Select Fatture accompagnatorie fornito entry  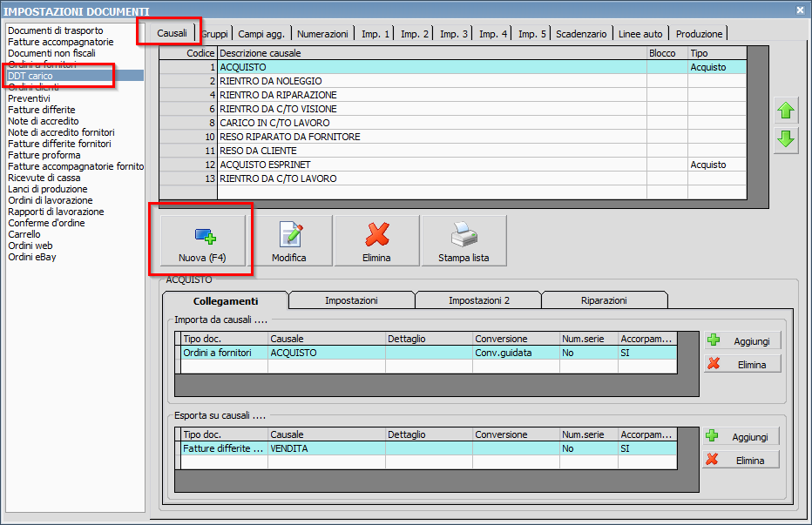pyautogui.click(x=76, y=166)
